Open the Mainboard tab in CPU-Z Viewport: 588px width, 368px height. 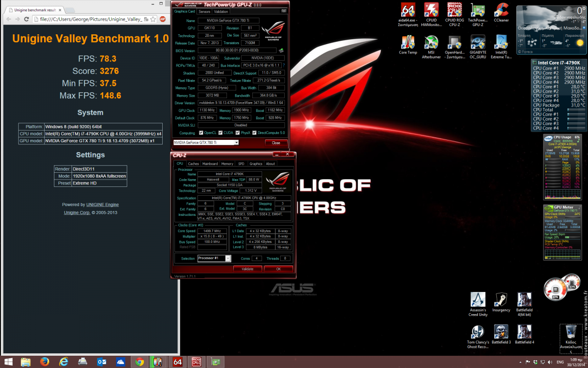click(x=210, y=163)
